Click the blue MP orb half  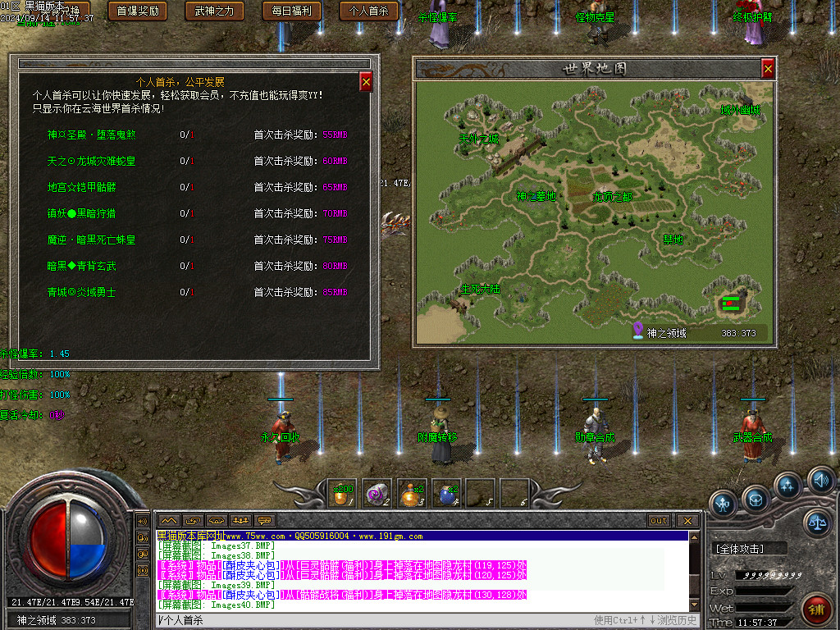click(89, 559)
